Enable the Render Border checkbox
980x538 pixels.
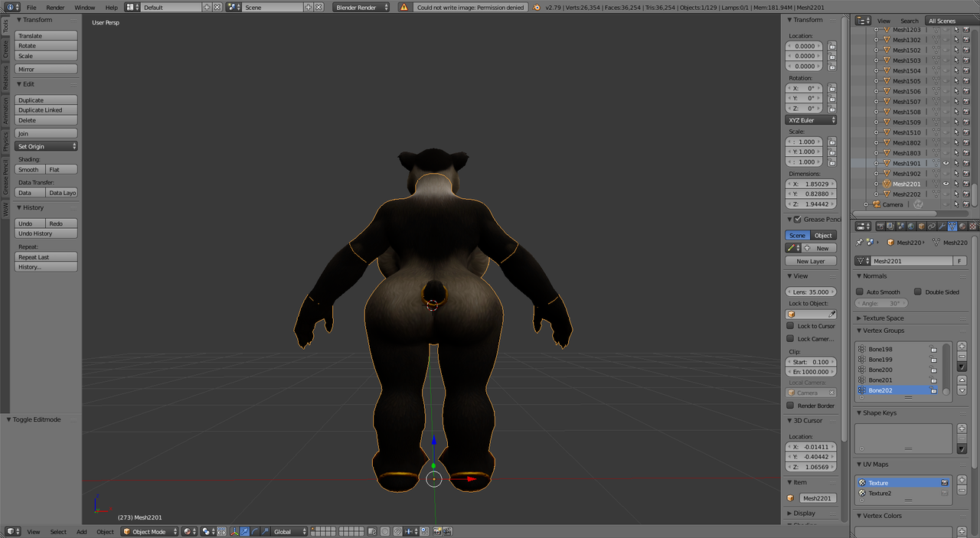coord(791,406)
